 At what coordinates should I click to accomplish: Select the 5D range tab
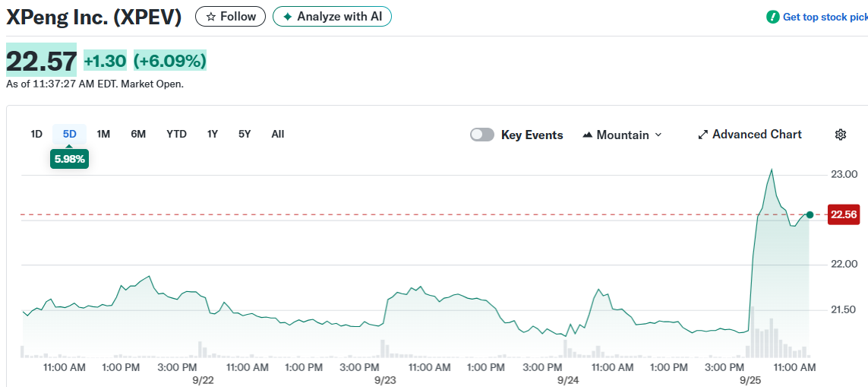pyautogui.click(x=70, y=134)
